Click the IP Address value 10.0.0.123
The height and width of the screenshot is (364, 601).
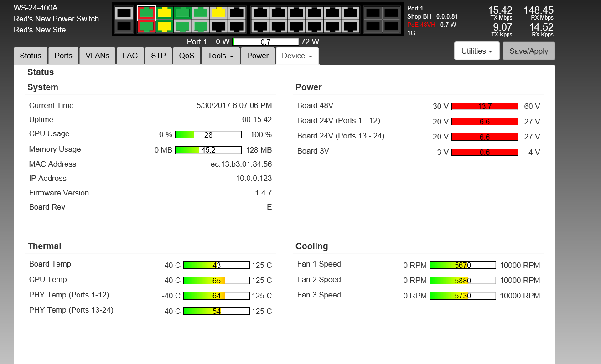pos(254,178)
